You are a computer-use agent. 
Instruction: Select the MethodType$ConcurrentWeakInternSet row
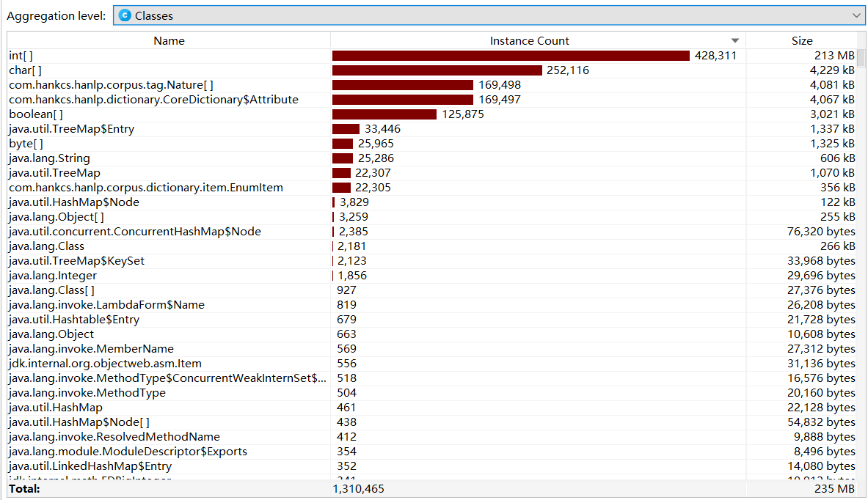pyautogui.click(x=432, y=378)
